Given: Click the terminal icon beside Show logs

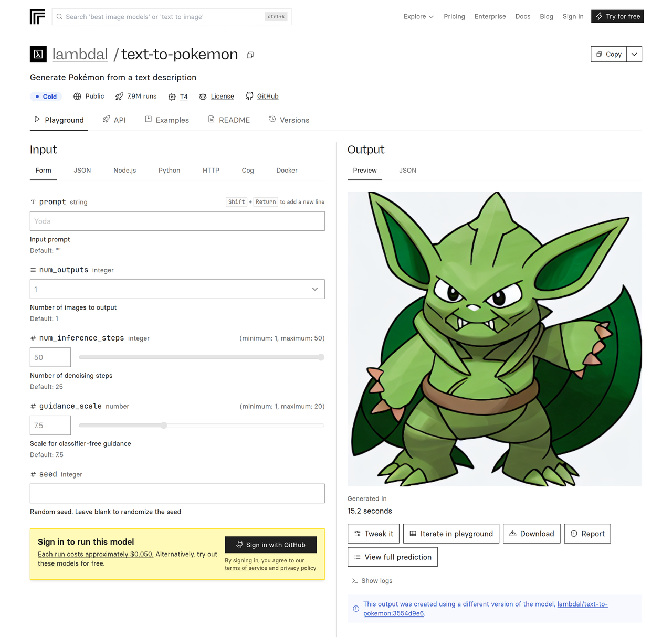Looking at the screenshot, I should [x=355, y=581].
